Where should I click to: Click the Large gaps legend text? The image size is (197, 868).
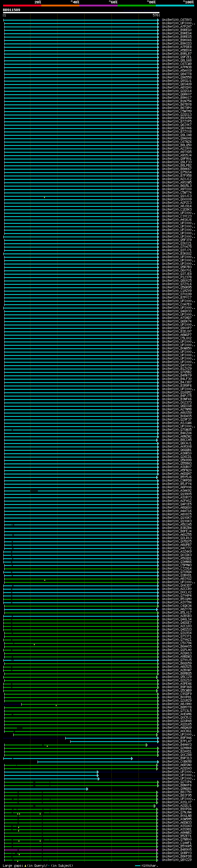click(13, 866)
